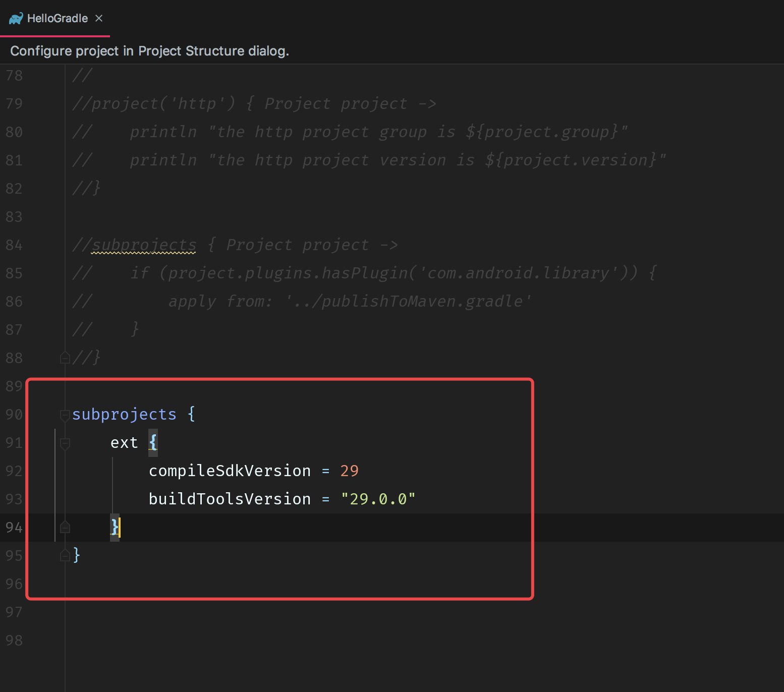Click the opening brace after ext
Image resolution: width=784 pixels, height=692 pixels.
[x=153, y=442]
